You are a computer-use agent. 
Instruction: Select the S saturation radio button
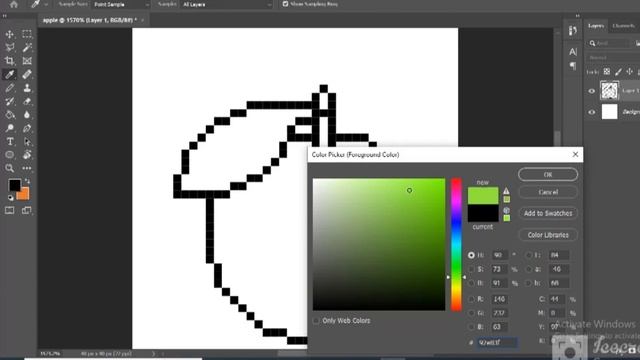tap(471, 269)
